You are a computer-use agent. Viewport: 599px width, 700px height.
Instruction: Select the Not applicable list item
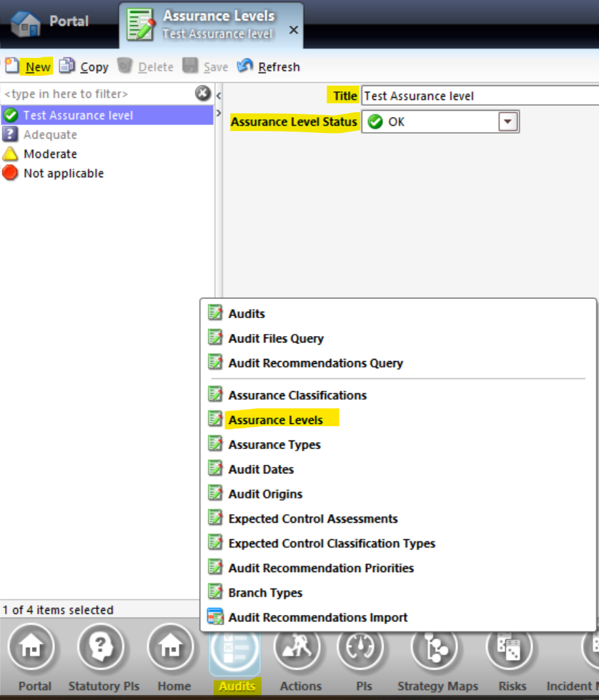(64, 173)
